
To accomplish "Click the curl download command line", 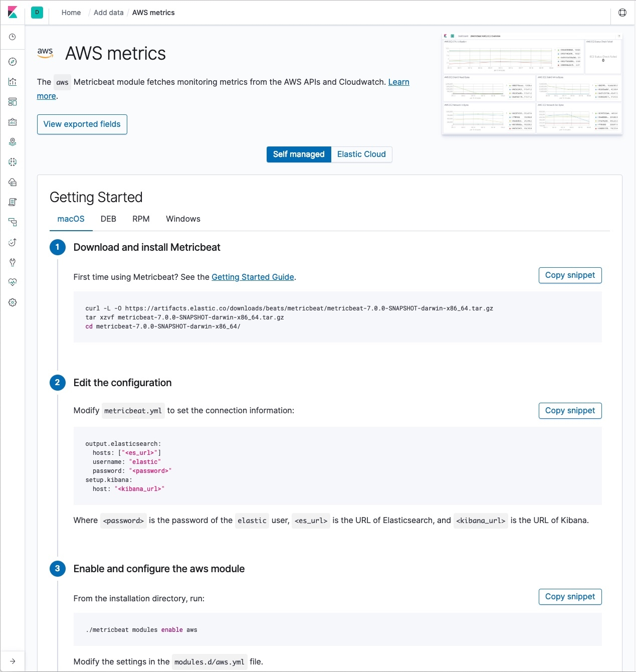I will [x=289, y=308].
